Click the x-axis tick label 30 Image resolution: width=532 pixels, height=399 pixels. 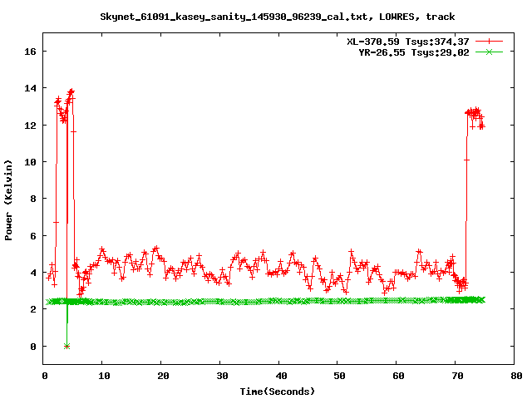220,376
